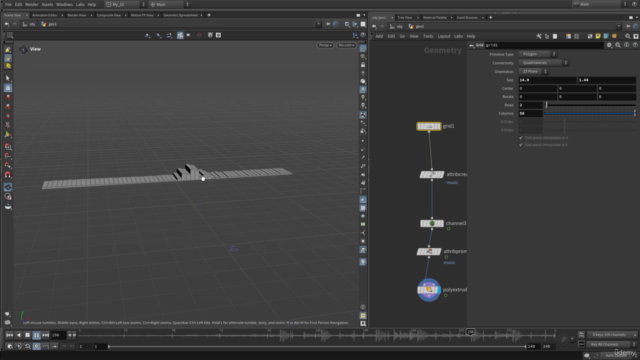Click the sticky note icon in network toolbar
640x360 pixels.
coord(598,36)
